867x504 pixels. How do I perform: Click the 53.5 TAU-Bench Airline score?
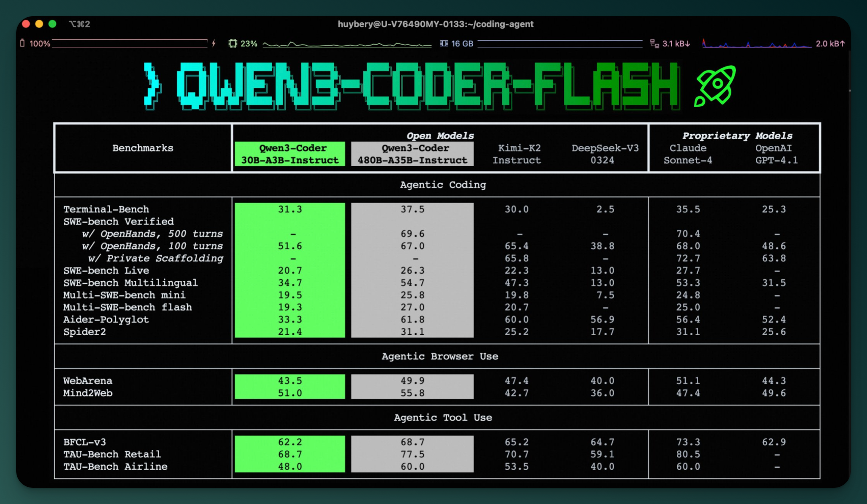coord(517,467)
